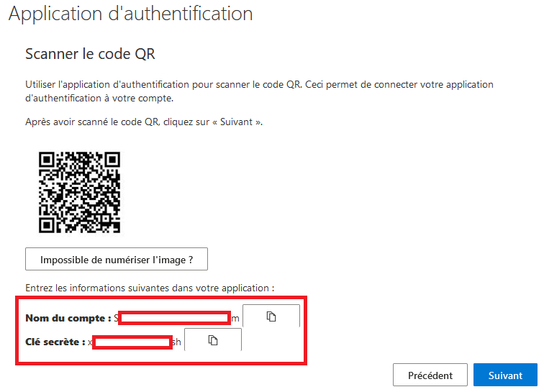Click the QR code's top-left finder square

47,160
